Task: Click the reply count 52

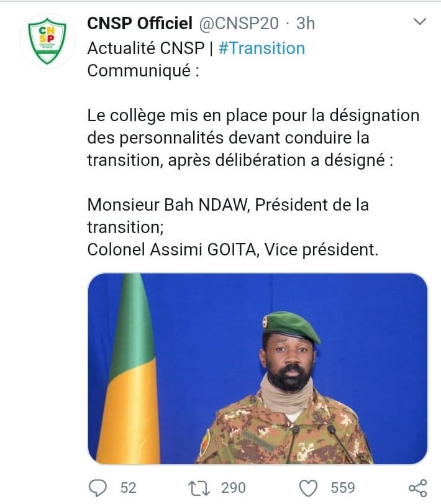Action: tap(128, 487)
